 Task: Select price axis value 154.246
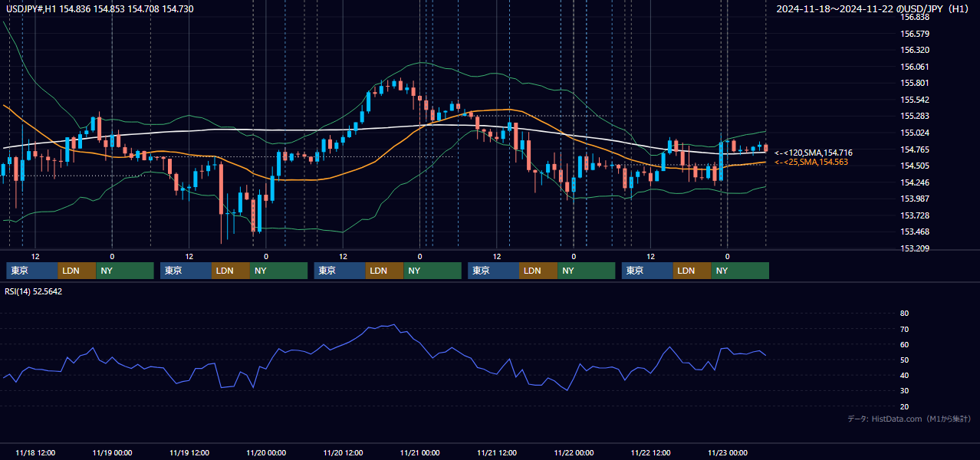click(915, 182)
